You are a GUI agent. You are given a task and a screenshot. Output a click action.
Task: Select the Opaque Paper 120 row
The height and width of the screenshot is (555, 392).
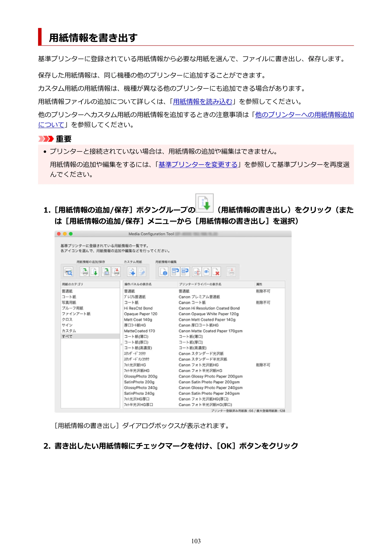[204, 314]
